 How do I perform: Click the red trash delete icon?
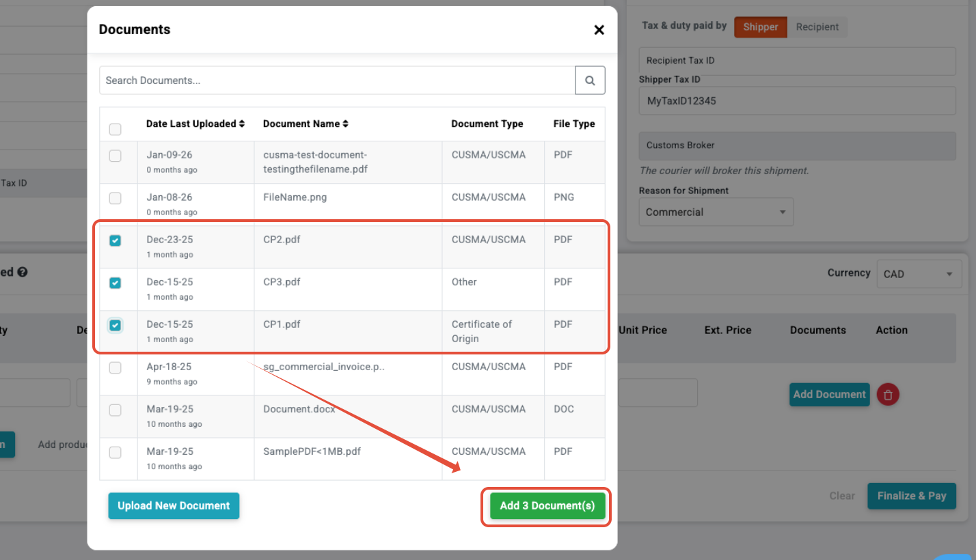(888, 394)
